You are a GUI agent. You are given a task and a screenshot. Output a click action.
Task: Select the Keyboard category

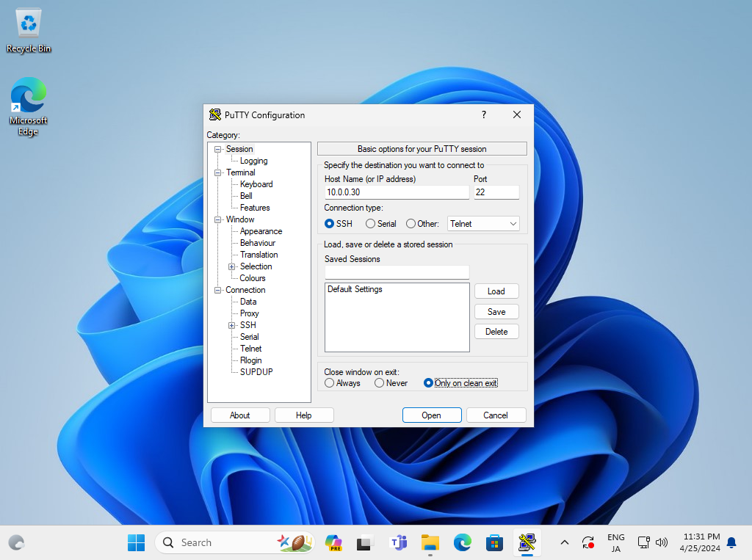[256, 184]
